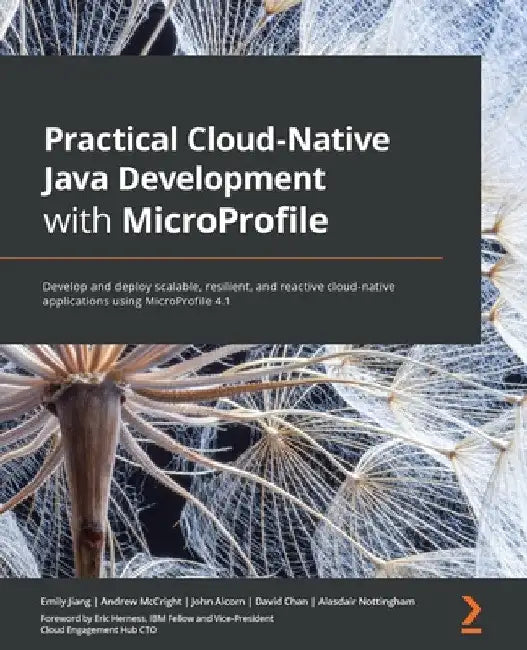Click the text 'Cloud Engagement Hub CTO'

99,630
